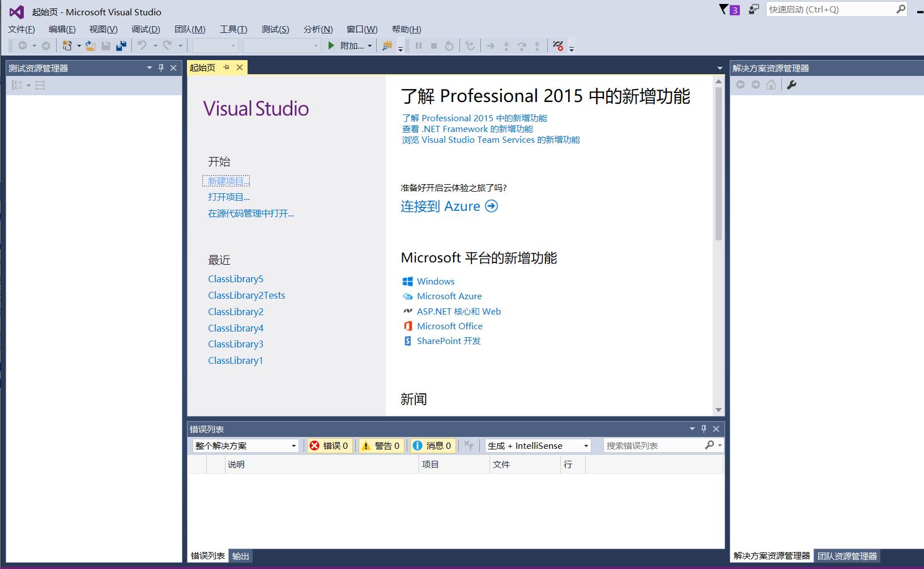Click the Save All toolbar icon
Viewport: 924px width, 569px height.
click(121, 46)
